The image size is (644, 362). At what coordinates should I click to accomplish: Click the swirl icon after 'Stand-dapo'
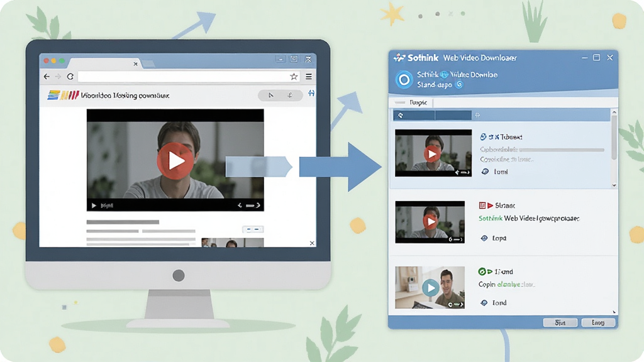459,85
